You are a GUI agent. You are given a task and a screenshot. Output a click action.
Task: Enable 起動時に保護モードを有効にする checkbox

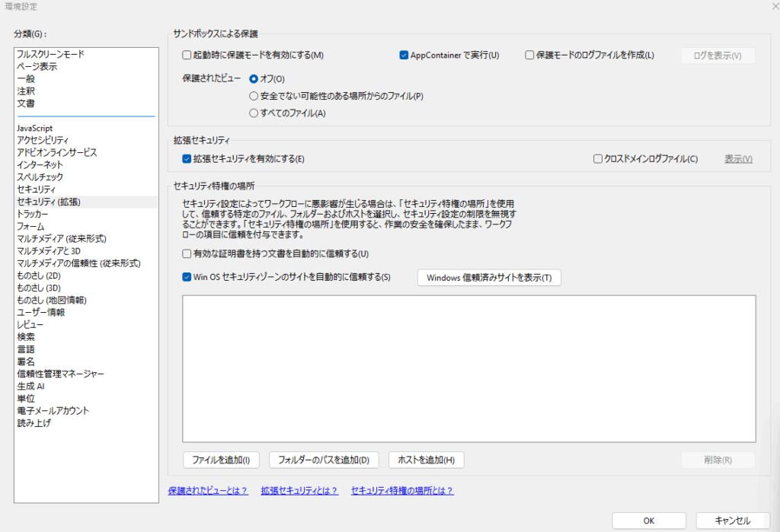187,55
